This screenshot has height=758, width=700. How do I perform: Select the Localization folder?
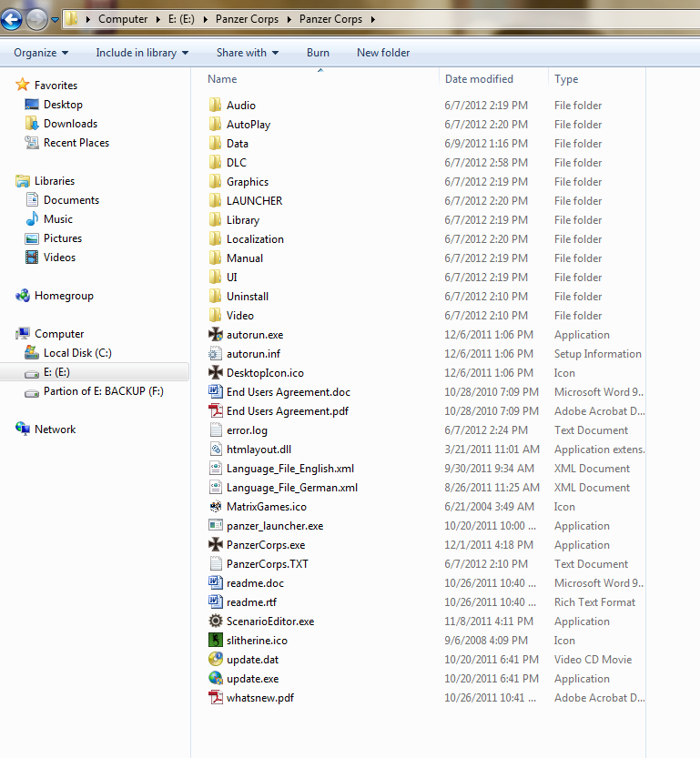(255, 238)
